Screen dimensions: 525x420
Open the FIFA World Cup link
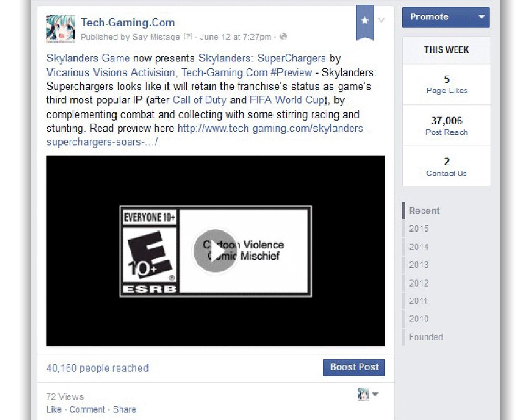pos(288,100)
